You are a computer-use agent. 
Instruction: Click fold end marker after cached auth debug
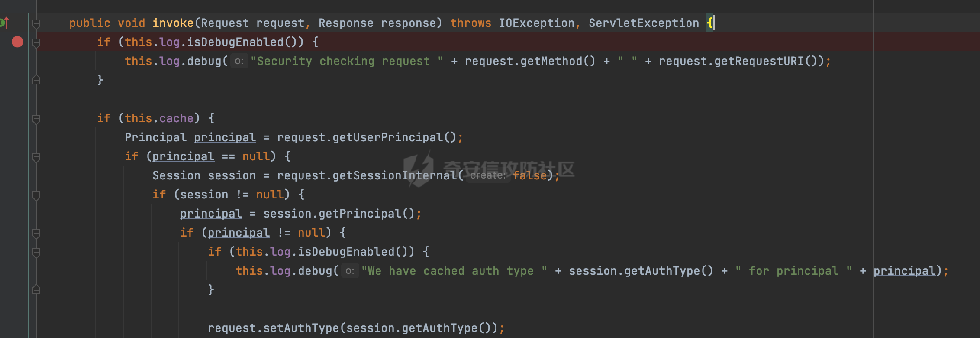[37, 290]
